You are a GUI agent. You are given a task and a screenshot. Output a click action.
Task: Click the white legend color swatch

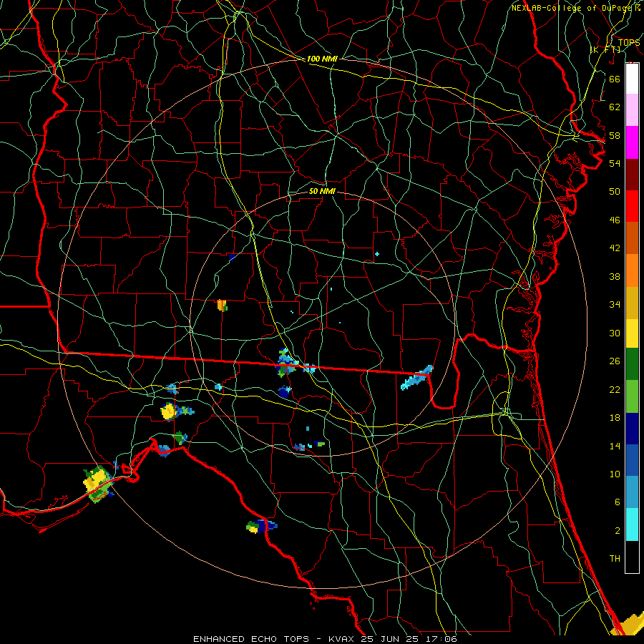point(632,79)
